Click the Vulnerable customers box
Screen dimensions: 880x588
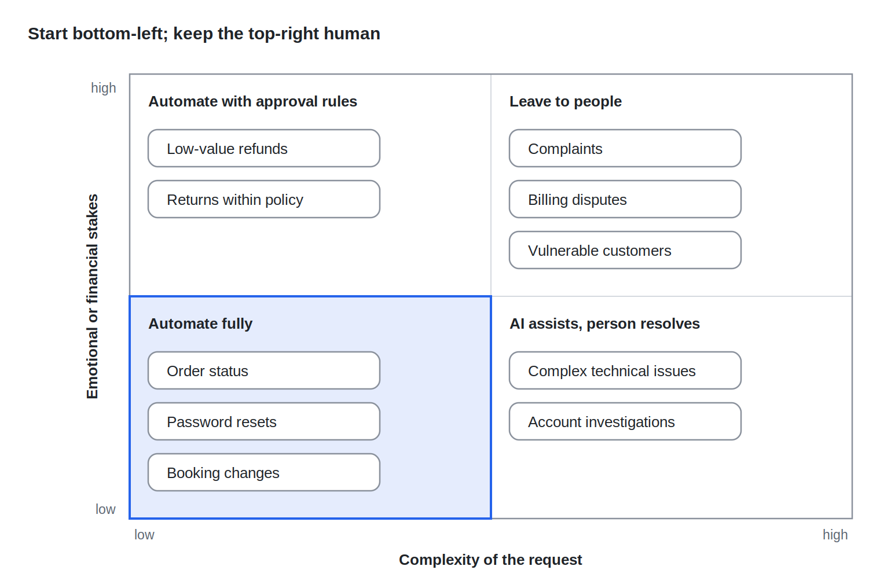(x=625, y=250)
